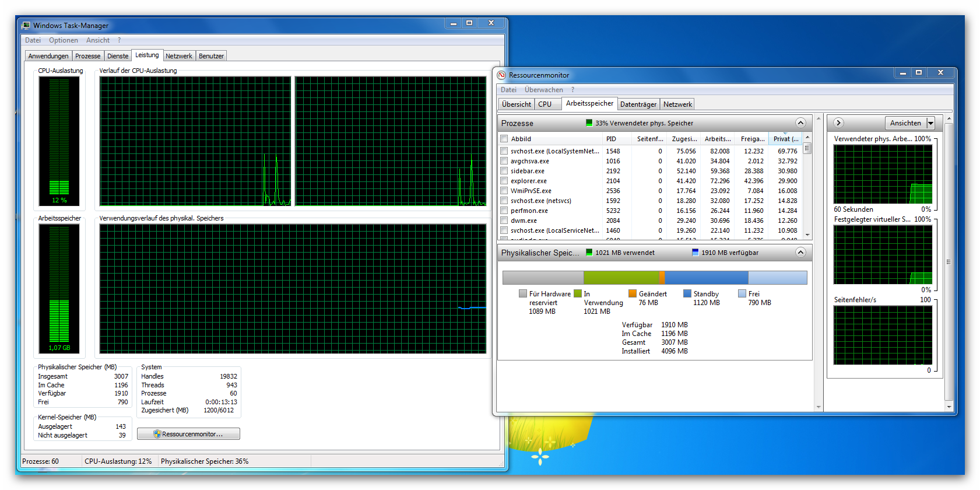Switch to Netzwerk tab in Task-Manager
980x490 pixels.
pyautogui.click(x=178, y=56)
